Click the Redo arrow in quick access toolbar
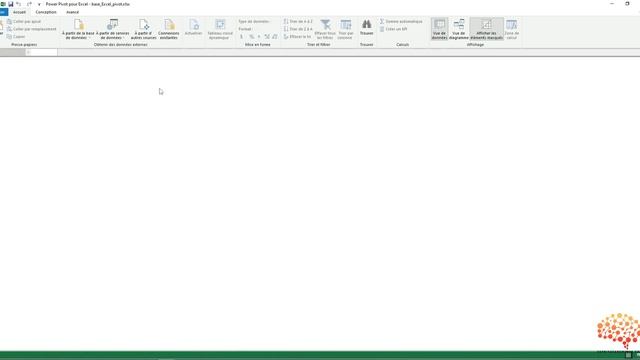 pyautogui.click(x=29, y=4)
